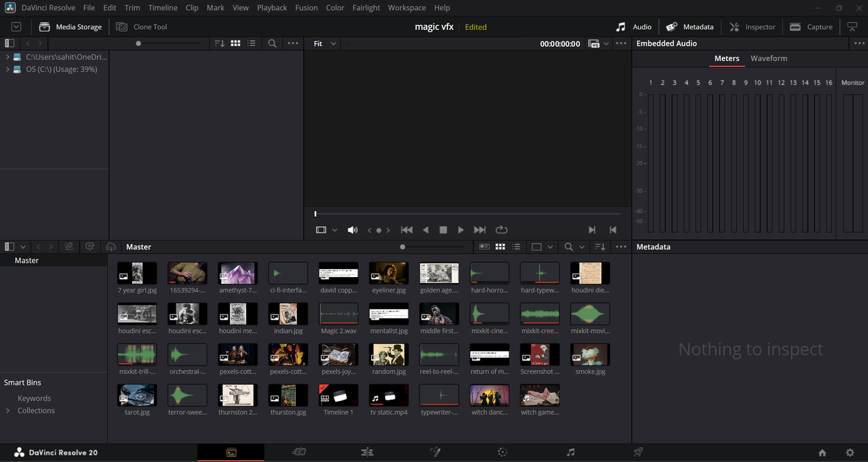Open the Media page at the bottom bar

231,453
